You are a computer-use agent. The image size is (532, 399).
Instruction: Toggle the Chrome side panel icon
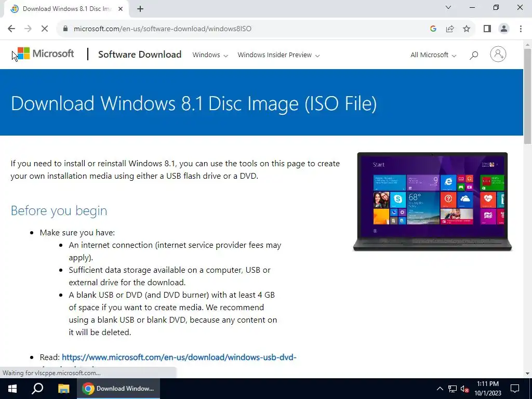pos(487,29)
